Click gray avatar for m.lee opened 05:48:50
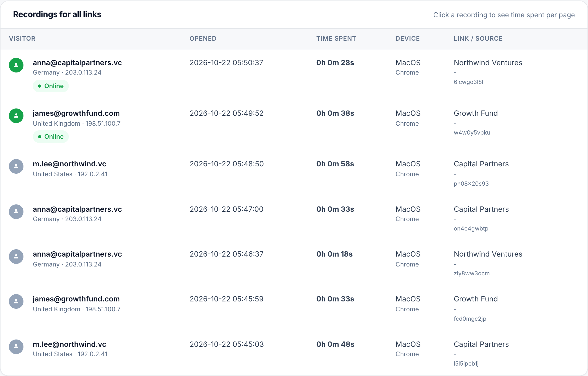This screenshot has height=376, width=588. [16, 166]
